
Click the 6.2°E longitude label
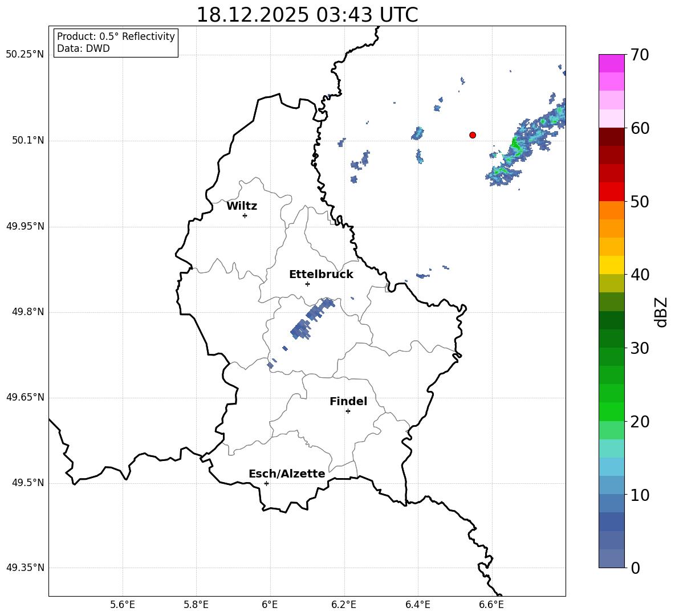344,605
